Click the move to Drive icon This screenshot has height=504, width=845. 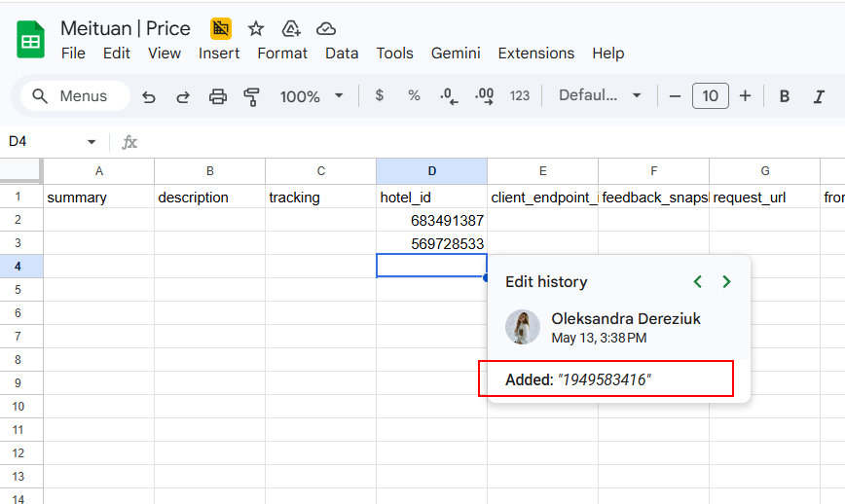tap(291, 28)
